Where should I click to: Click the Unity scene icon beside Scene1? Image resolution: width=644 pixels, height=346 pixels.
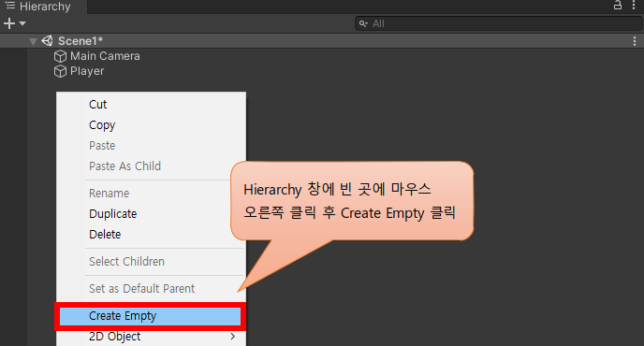click(x=47, y=40)
